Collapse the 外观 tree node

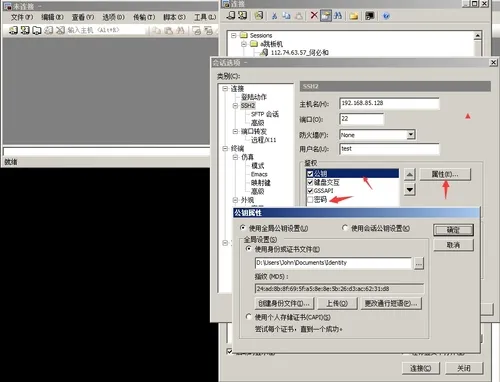pos(235,200)
